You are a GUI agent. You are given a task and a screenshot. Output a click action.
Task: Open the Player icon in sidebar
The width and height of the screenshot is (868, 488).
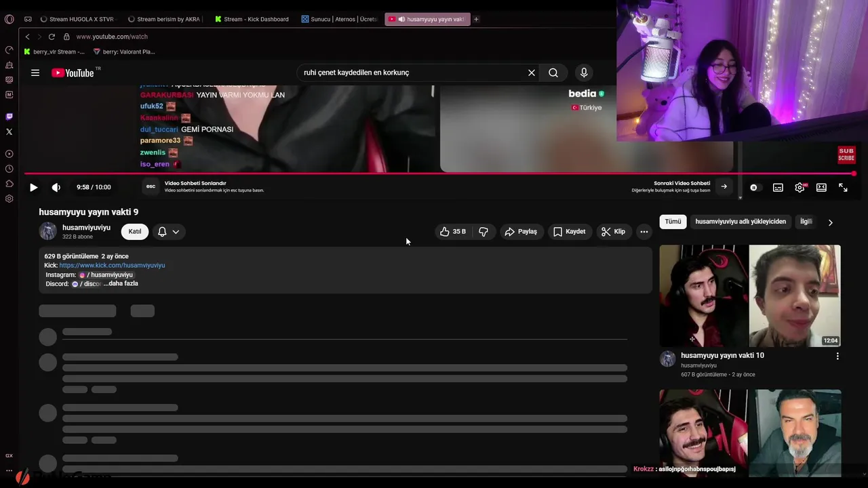point(9,154)
